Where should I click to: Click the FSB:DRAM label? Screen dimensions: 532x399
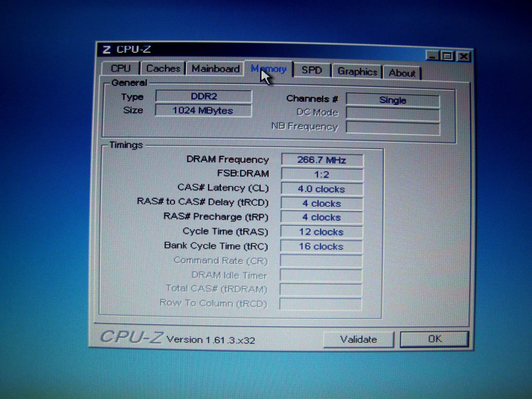pyautogui.click(x=243, y=173)
